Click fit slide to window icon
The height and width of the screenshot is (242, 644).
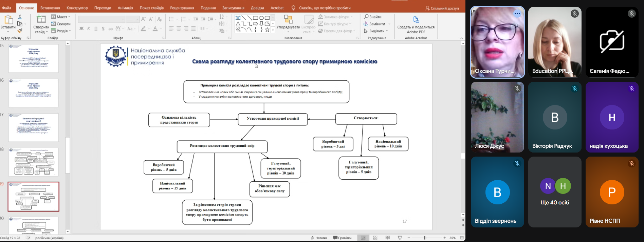click(462, 238)
